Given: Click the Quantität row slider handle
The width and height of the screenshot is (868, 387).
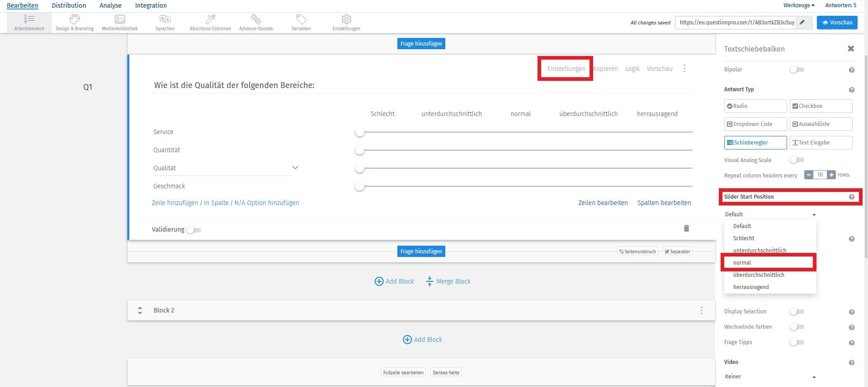Looking at the screenshot, I should (x=359, y=150).
